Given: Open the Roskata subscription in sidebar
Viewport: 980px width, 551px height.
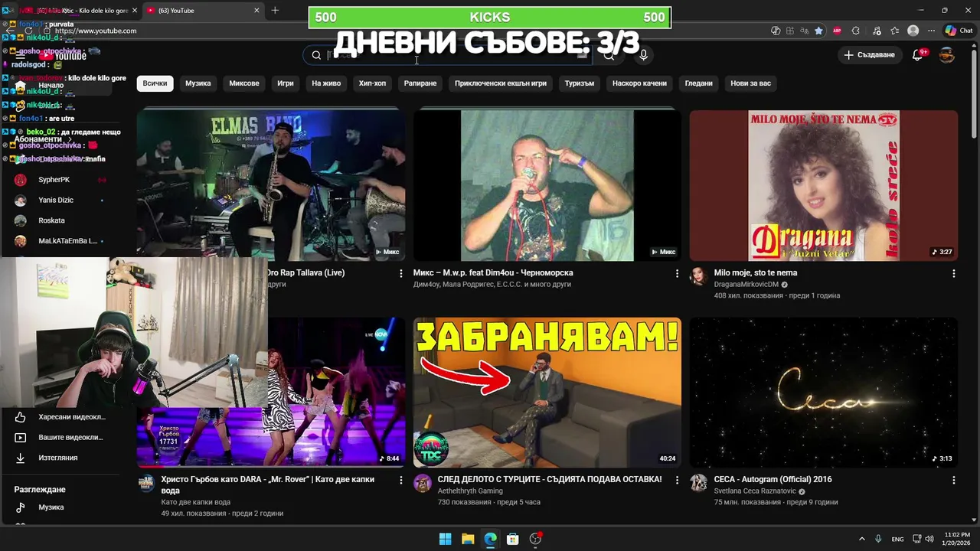Looking at the screenshot, I should (63, 220).
